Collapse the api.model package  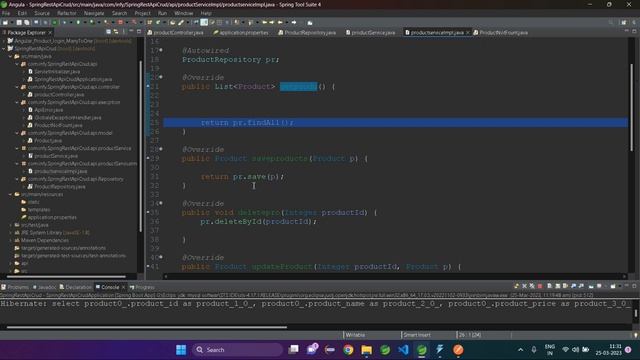17,133
